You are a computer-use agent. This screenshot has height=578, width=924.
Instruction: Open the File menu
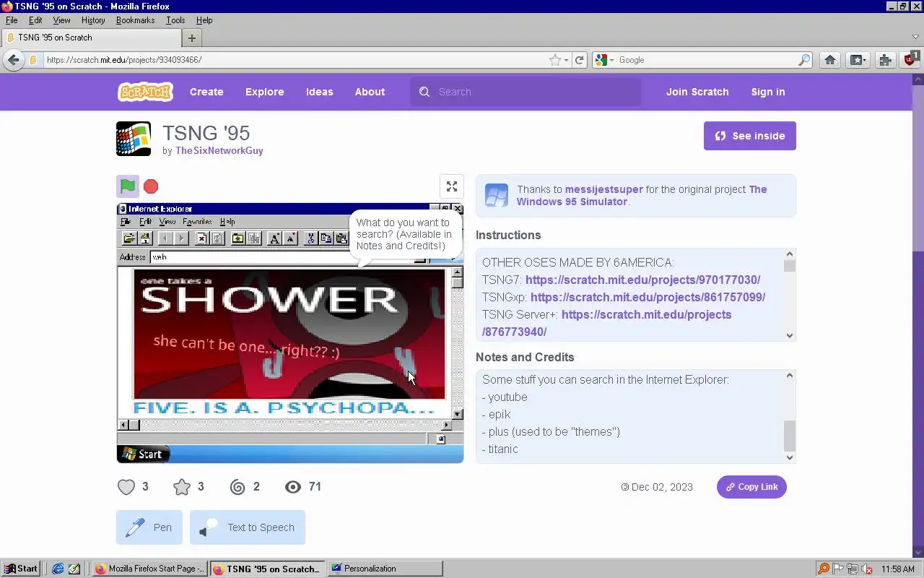[12, 20]
